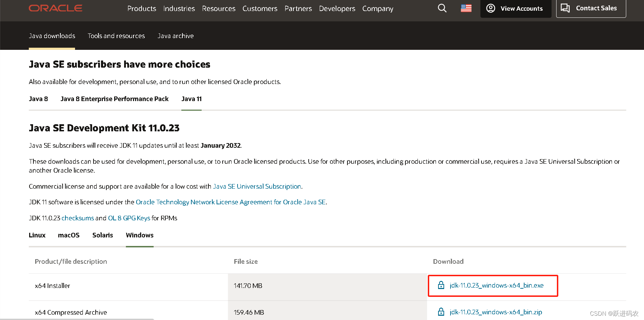The width and height of the screenshot is (644, 320).
Task: Open the Resources menu
Action: tap(219, 9)
